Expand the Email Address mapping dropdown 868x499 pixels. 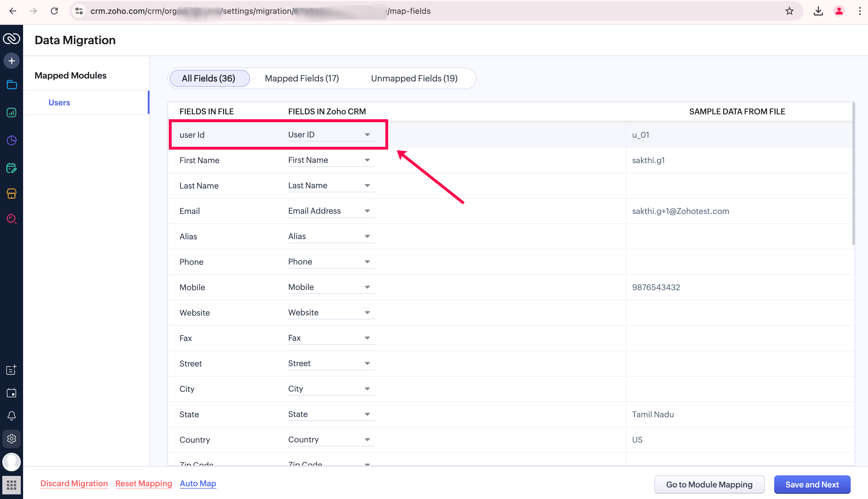tap(367, 211)
